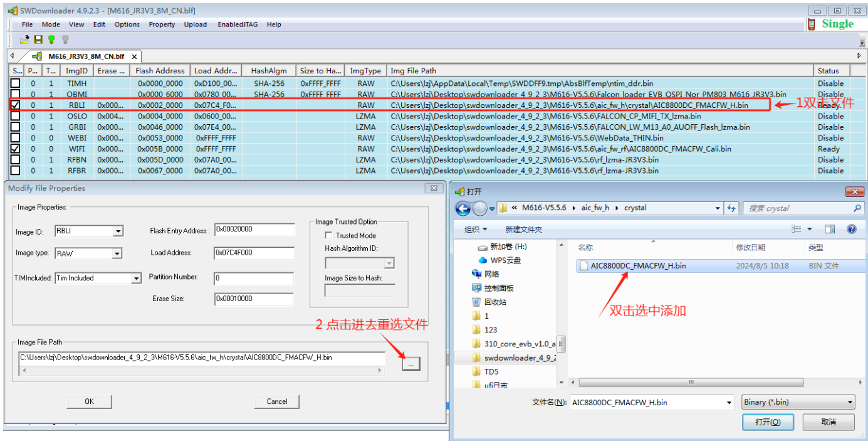Select the 310_core_evb_v1.0 folder in the sidebar
The height and width of the screenshot is (446, 868).
515,344
